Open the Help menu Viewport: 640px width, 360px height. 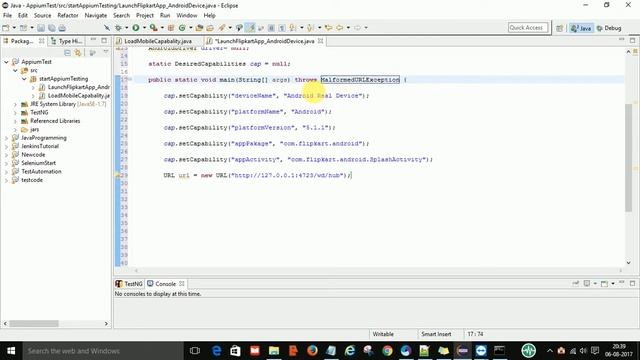[209, 16]
